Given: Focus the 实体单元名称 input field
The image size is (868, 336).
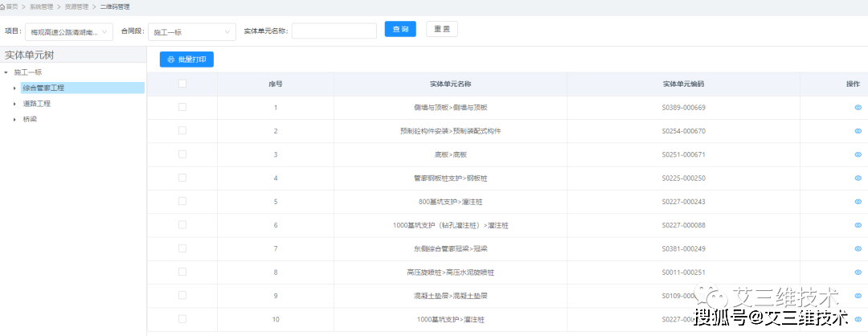Looking at the screenshot, I should point(334,31).
